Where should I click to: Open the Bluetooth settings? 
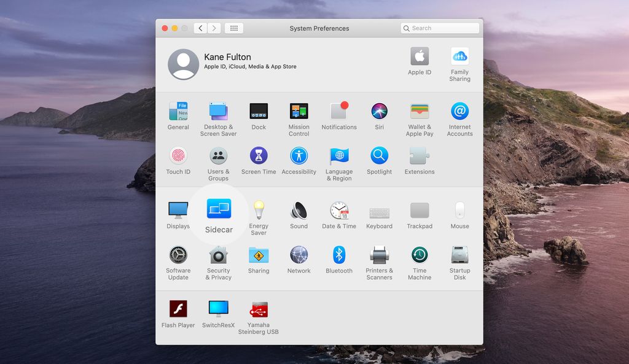point(339,254)
